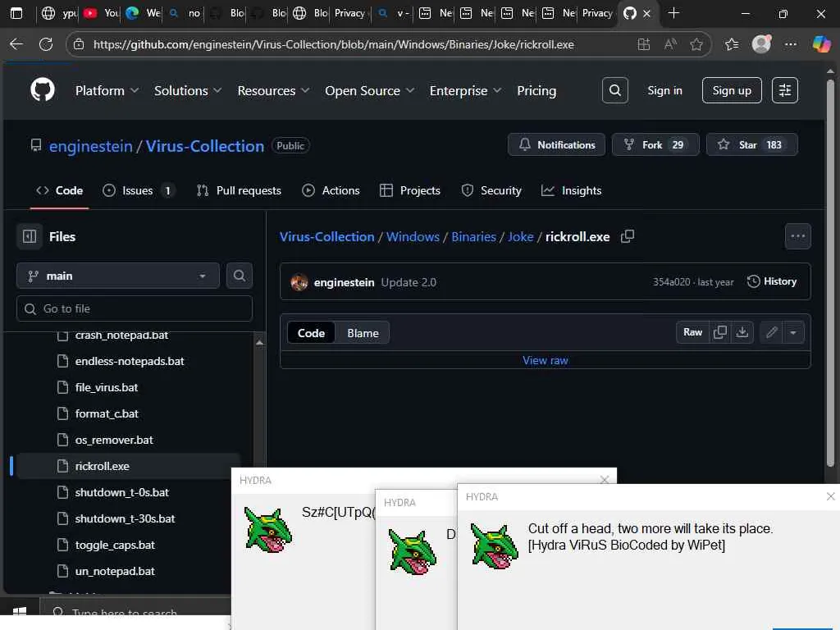The height and width of the screenshot is (630, 840).
Task: Click the GitHub search magnifier button
Action: 615,90
